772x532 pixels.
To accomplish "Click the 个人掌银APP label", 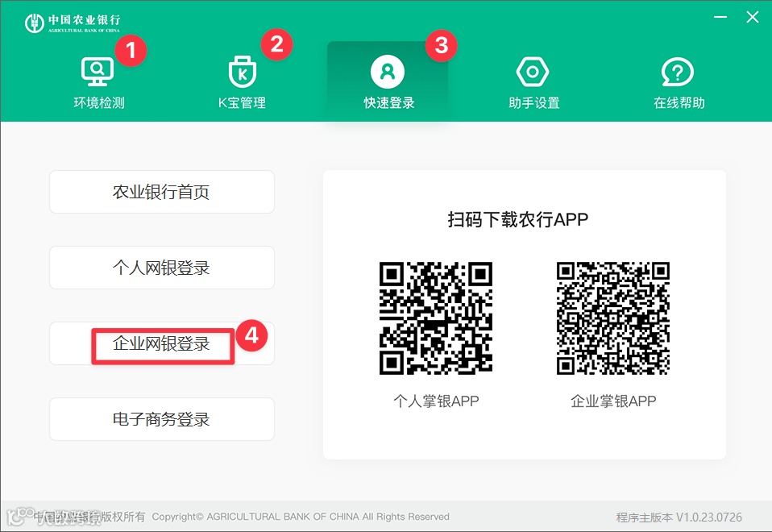I will pos(436,401).
